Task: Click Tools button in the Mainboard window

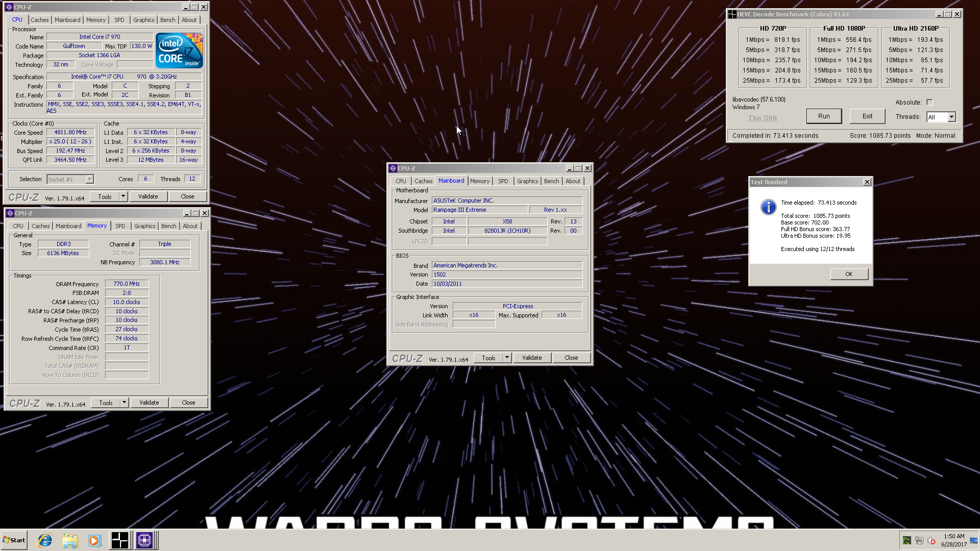Action: pyautogui.click(x=488, y=358)
